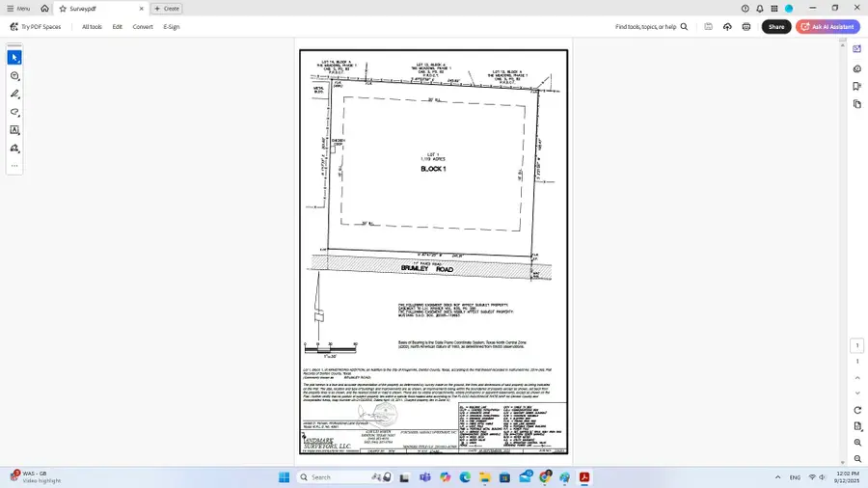Click the current page number field
The width and height of the screenshot is (868, 488).
point(857,346)
